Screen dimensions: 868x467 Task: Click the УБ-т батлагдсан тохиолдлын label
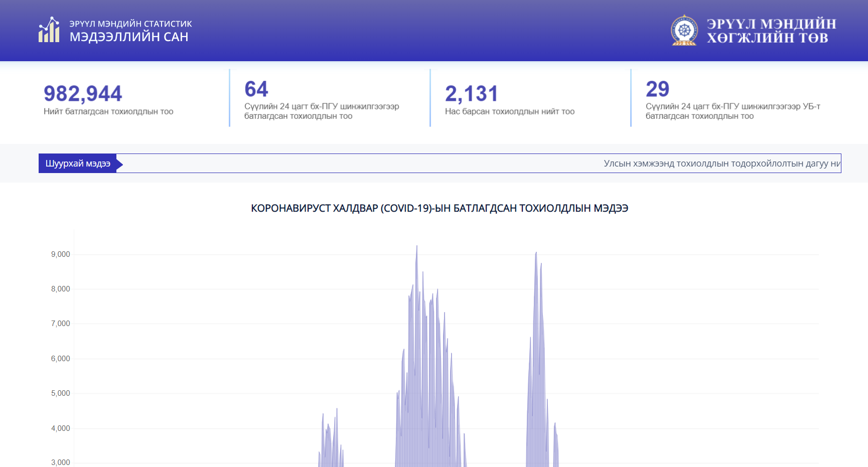point(733,111)
